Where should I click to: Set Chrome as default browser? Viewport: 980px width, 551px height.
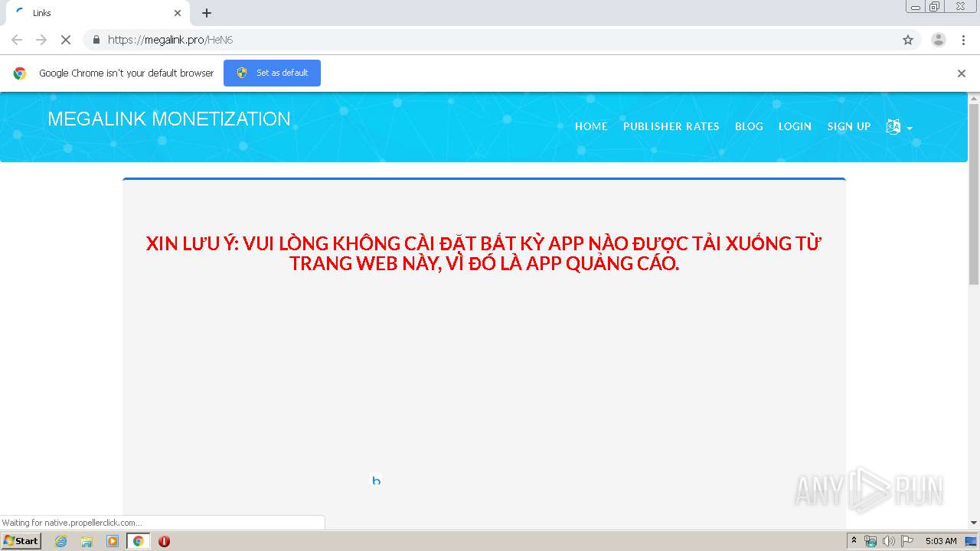coord(272,73)
